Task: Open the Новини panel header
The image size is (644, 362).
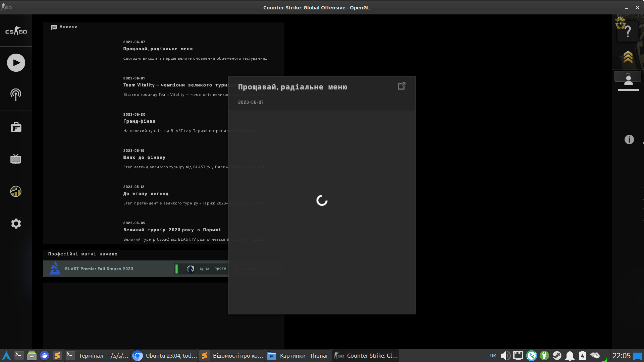Action: (64, 27)
